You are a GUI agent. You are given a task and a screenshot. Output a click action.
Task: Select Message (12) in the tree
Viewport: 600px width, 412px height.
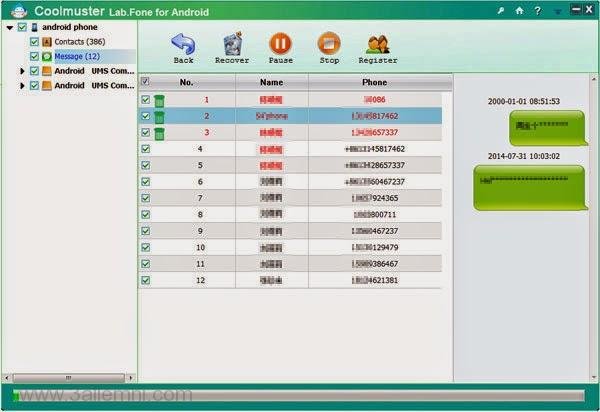tap(77, 57)
